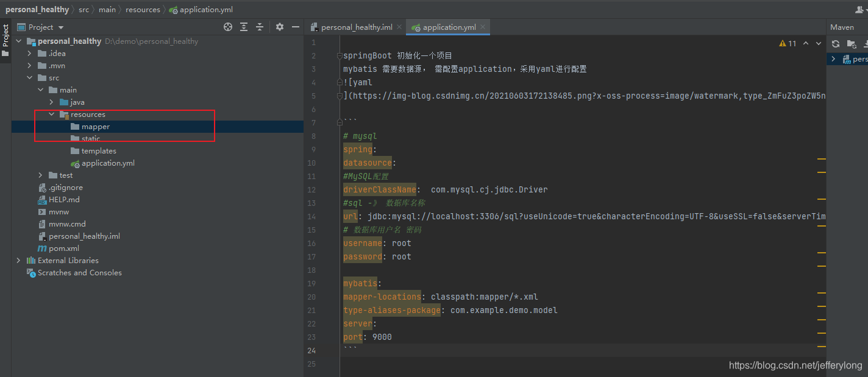Click the Spring leaf icon of application.yml in tree
The width and height of the screenshot is (868, 377).
coord(75,163)
